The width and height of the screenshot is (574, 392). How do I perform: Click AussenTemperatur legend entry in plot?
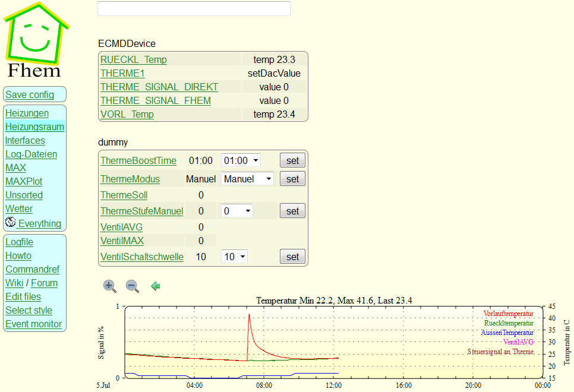click(x=507, y=333)
